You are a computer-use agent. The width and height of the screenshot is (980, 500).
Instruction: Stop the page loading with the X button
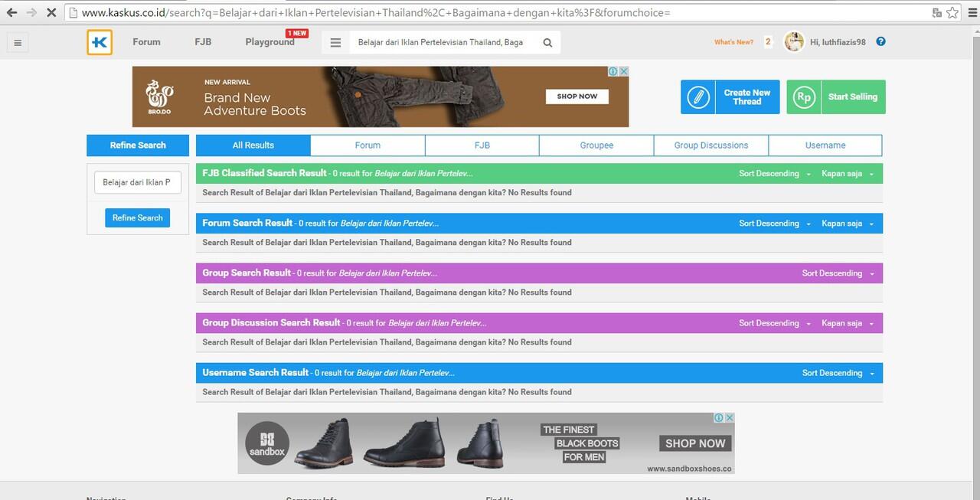[51, 12]
